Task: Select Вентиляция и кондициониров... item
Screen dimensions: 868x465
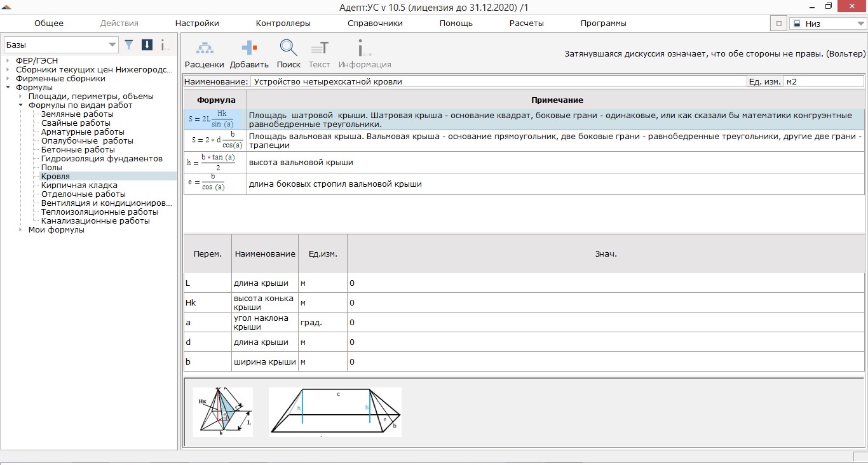Action: click(x=107, y=203)
